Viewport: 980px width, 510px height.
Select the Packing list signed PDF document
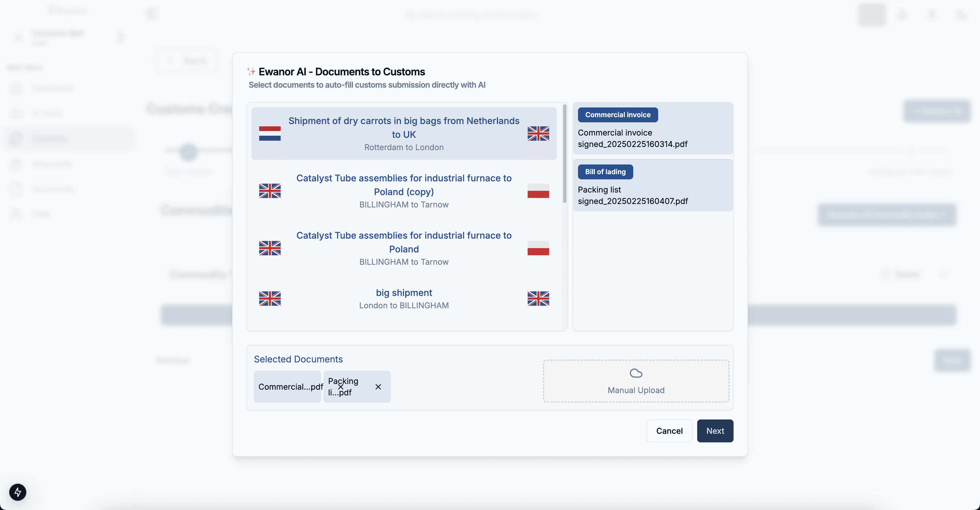653,186
